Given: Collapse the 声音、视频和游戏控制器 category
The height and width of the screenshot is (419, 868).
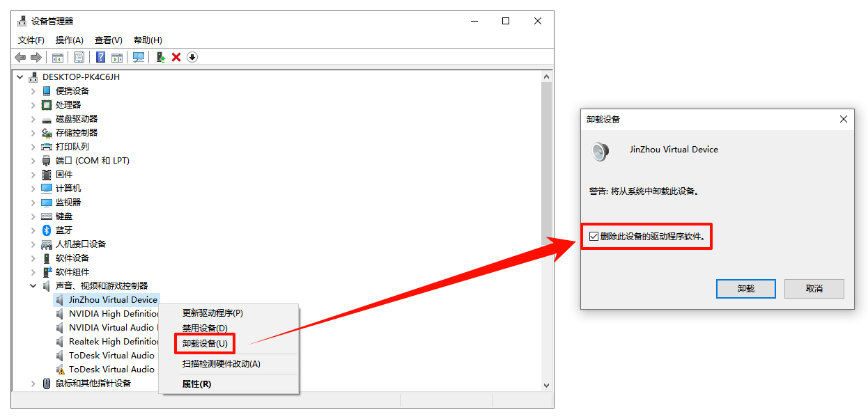Looking at the screenshot, I should pyautogui.click(x=33, y=286).
